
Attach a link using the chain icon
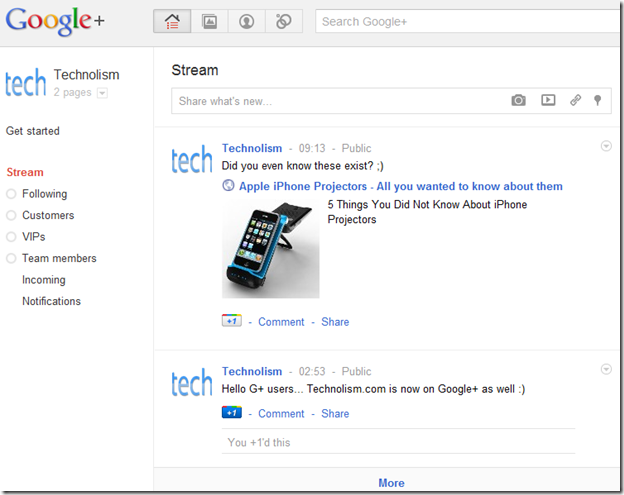575,100
